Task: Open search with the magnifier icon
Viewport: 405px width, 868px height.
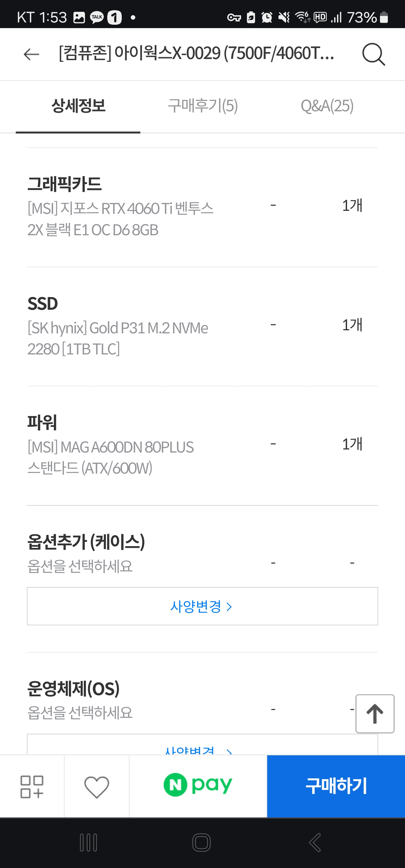Action: pos(373,54)
